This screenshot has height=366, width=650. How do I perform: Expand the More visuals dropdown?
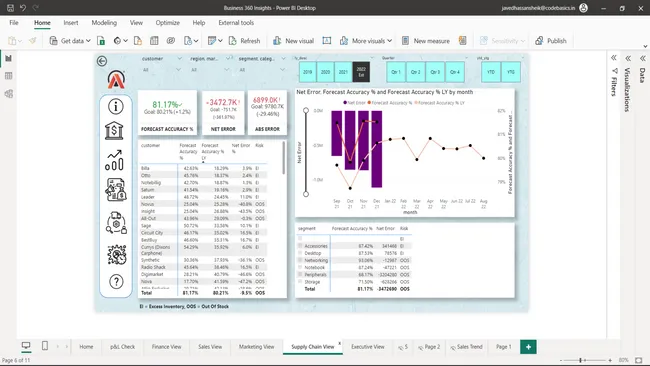pos(389,41)
